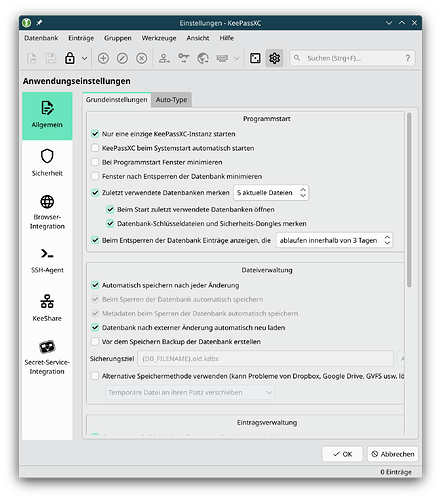Screen dimensions: 441x500
Task: Open the KeeShare settings section
Action: point(47,307)
